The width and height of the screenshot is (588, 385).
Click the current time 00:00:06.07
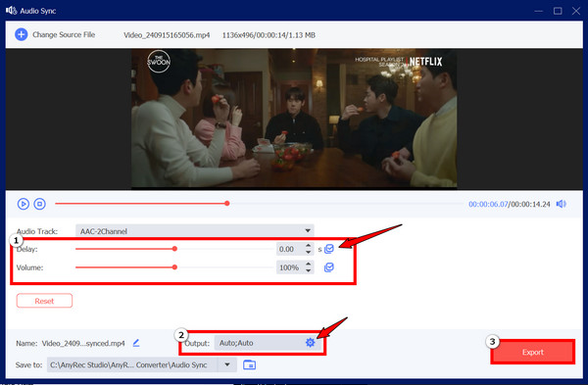pyautogui.click(x=488, y=204)
